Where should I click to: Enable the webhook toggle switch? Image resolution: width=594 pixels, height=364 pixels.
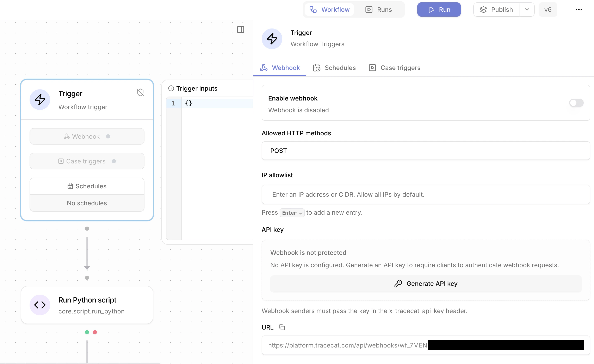tap(576, 103)
